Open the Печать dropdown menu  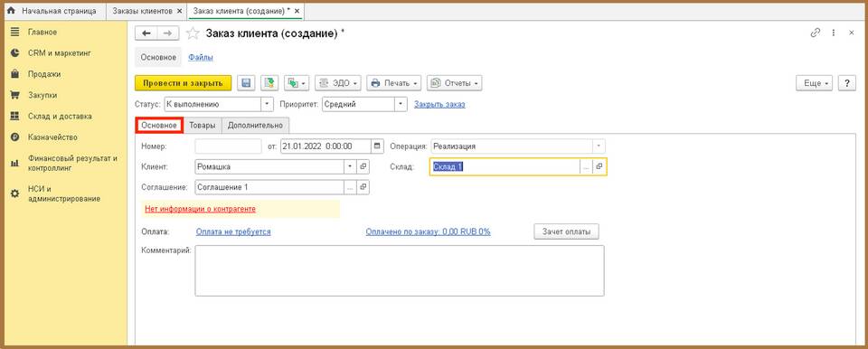(x=393, y=83)
